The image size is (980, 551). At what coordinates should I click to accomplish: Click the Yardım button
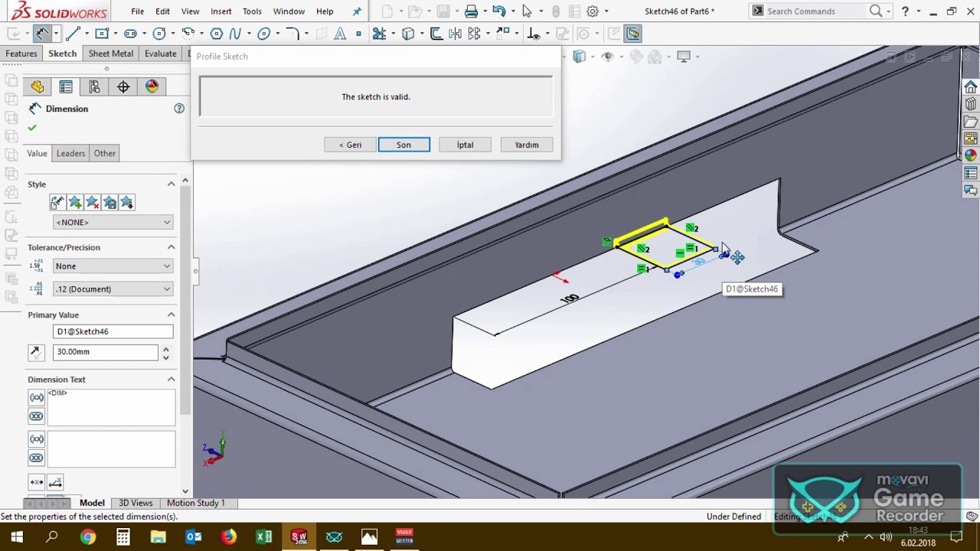(x=527, y=145)
